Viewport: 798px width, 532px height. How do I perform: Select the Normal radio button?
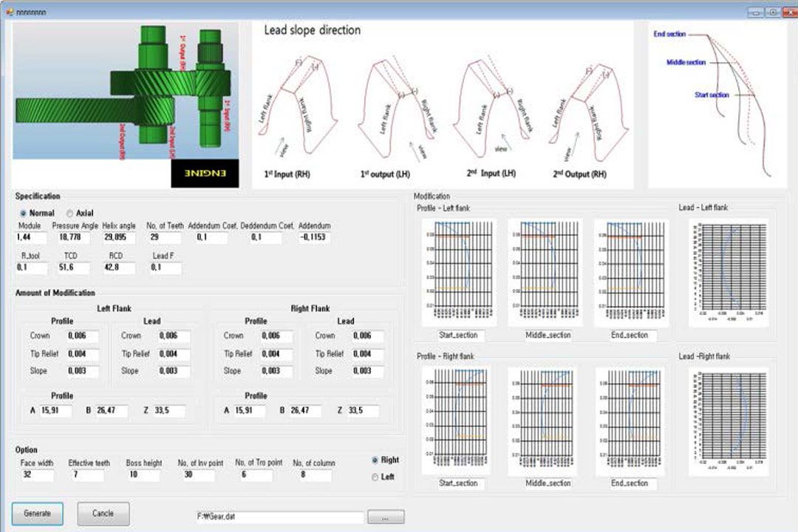click(24, 213)
